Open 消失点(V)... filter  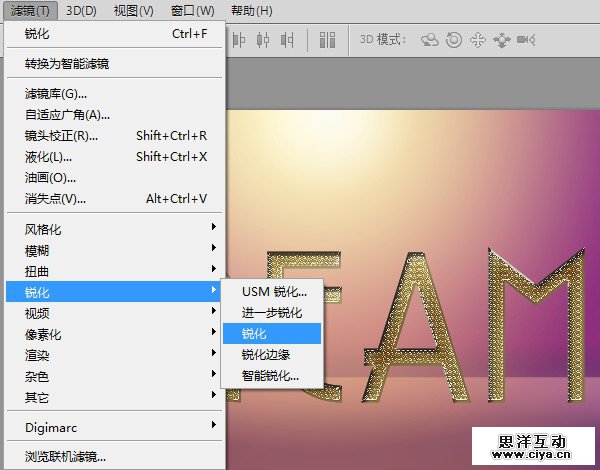click(114, 199)
